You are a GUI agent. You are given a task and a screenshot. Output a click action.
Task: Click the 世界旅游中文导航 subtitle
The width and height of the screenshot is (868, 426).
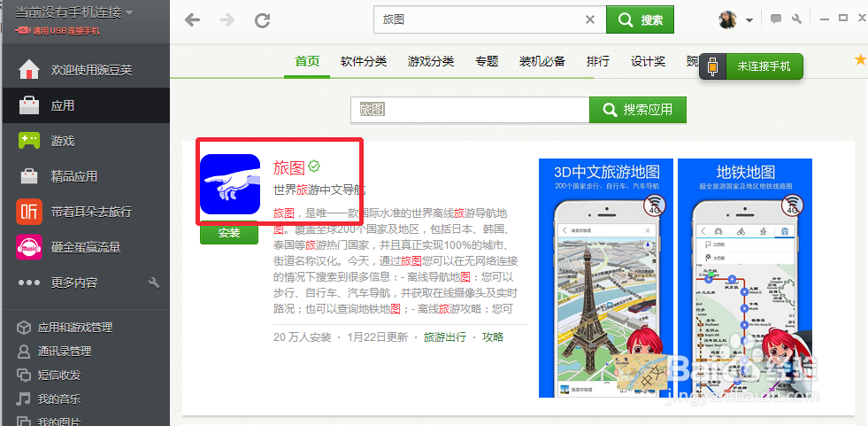tap(320, 190)
